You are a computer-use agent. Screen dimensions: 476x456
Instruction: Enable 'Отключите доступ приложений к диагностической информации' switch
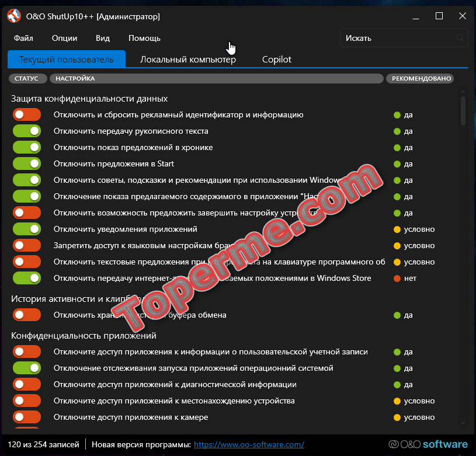pos(27,385)
